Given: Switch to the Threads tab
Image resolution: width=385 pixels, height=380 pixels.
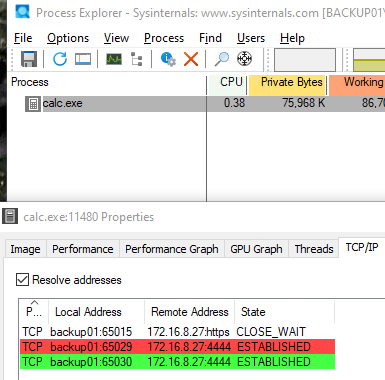Looking at the screenshot, I should (x=314, y=249).
